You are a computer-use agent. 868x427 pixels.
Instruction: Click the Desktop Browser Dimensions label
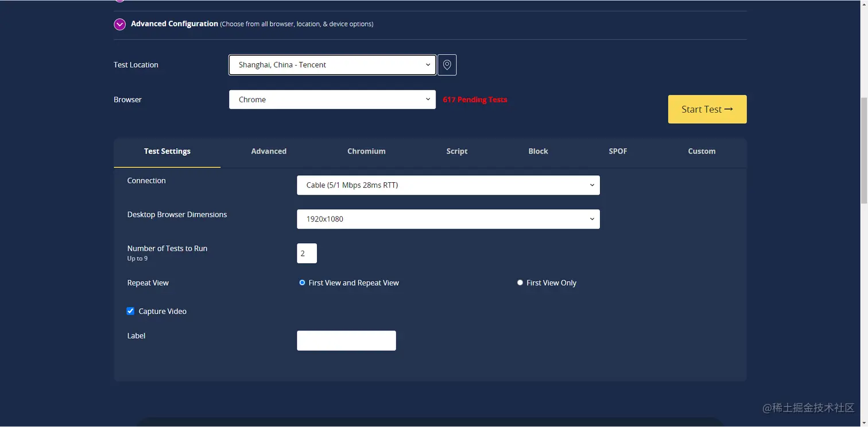pos(177,214)
